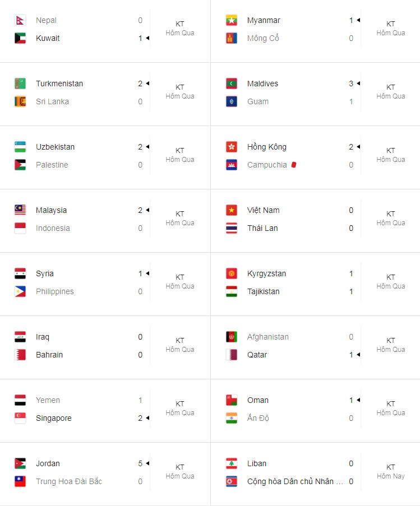Click Campuchia's red card indicator
The image size is (420, 506).
coord(293,165)
